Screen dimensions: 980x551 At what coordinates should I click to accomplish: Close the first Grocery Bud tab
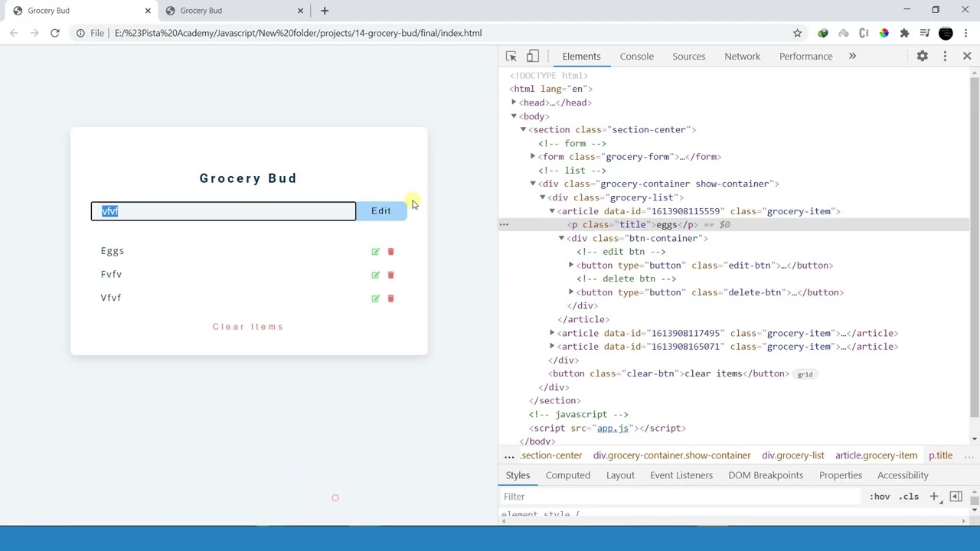click(148, 11)
